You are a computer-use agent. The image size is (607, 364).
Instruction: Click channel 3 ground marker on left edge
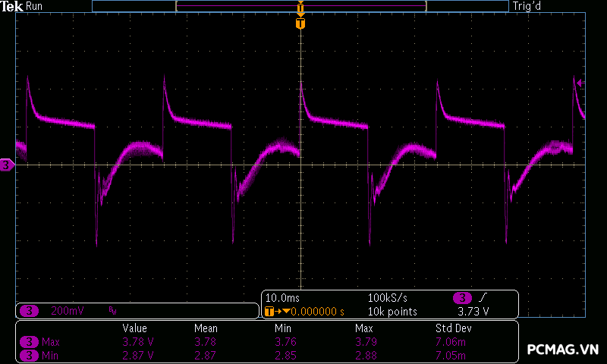coord(7,165)
